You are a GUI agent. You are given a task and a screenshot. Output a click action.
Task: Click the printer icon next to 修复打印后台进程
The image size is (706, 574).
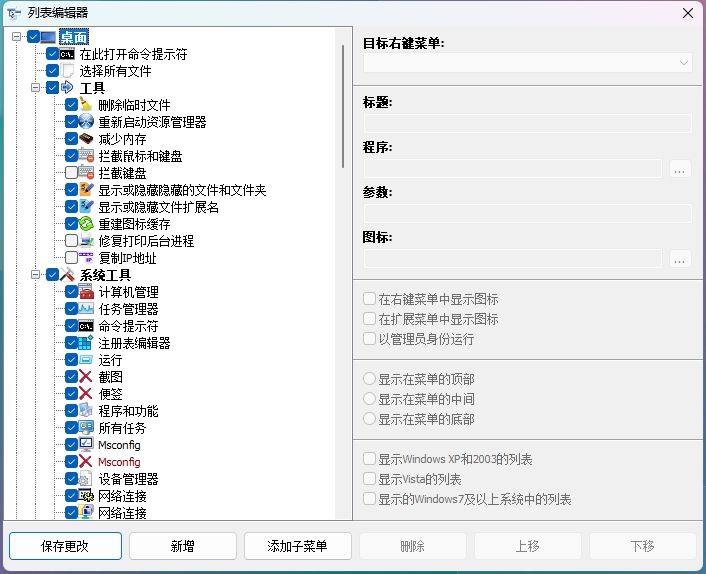(x=86, y=241)
